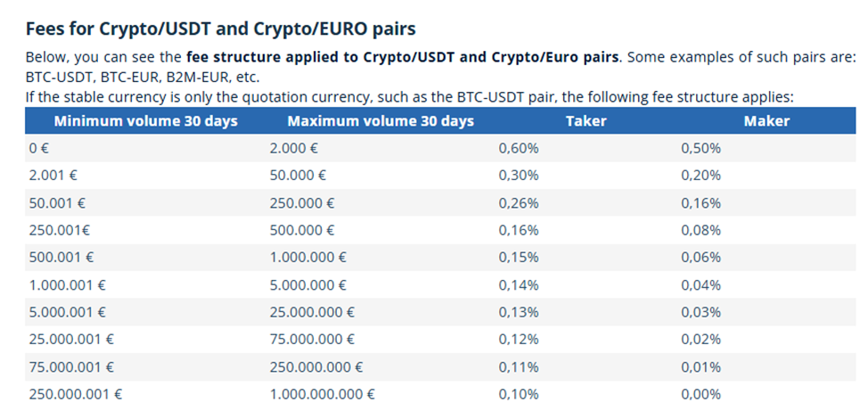Image resolution: width=868 pixels, height=411 pixels.
Task: Click the 75.000.000 € maximum volume cell
Action: 312,340
